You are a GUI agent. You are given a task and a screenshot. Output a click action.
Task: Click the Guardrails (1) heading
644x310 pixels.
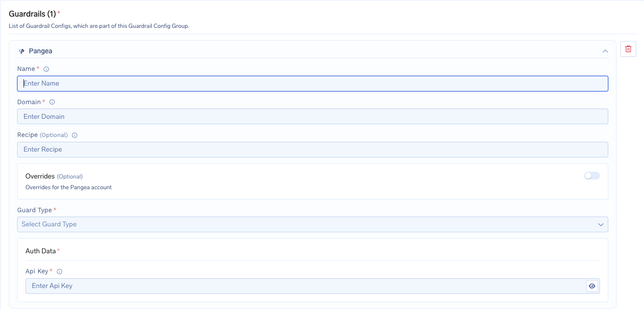[32, 14]
